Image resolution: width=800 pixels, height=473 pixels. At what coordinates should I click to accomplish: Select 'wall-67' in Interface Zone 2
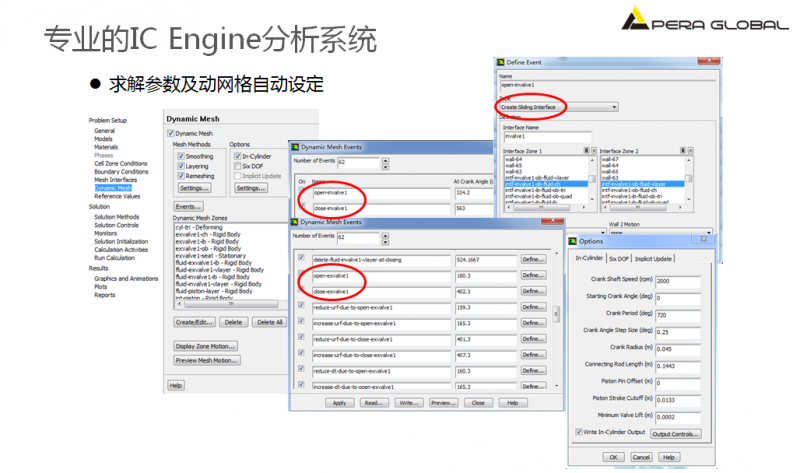pyautogui.click(x=610, y=159)
